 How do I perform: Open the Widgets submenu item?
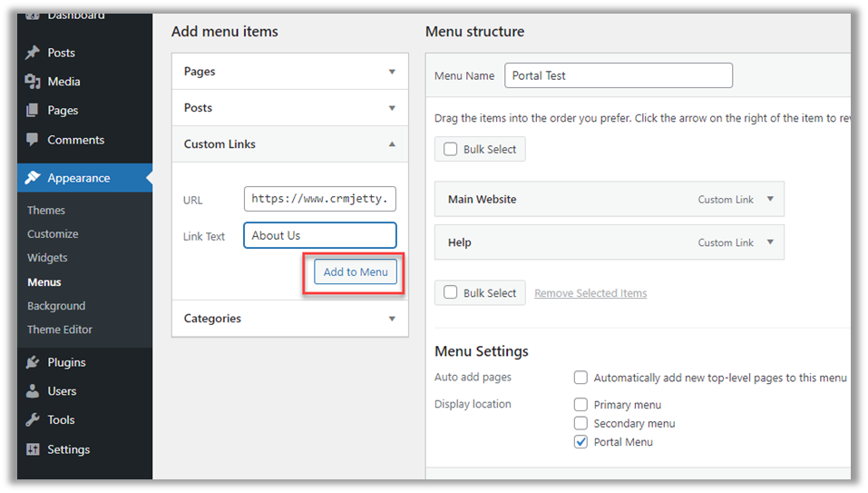(47, 258)
